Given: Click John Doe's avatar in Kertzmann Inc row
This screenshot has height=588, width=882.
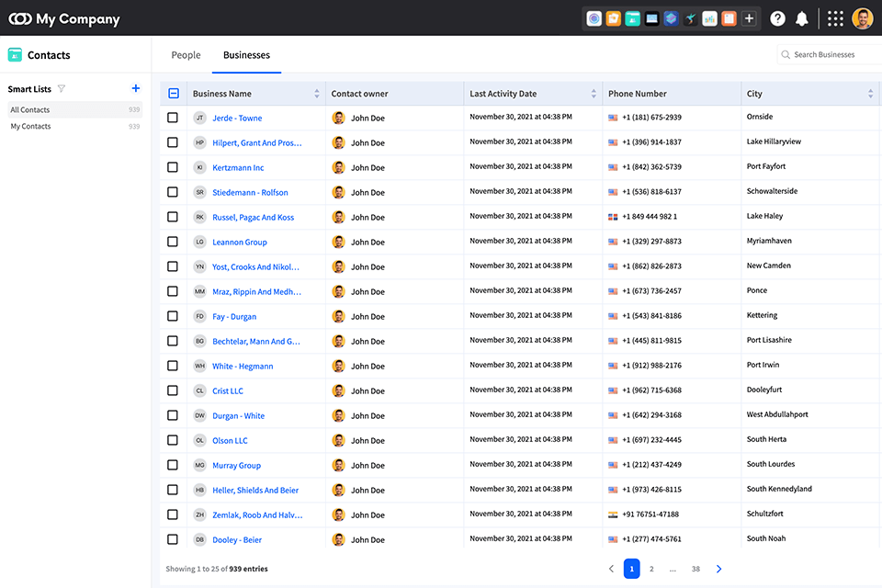Looking at the screenshot, I should [x=339, y=167].
